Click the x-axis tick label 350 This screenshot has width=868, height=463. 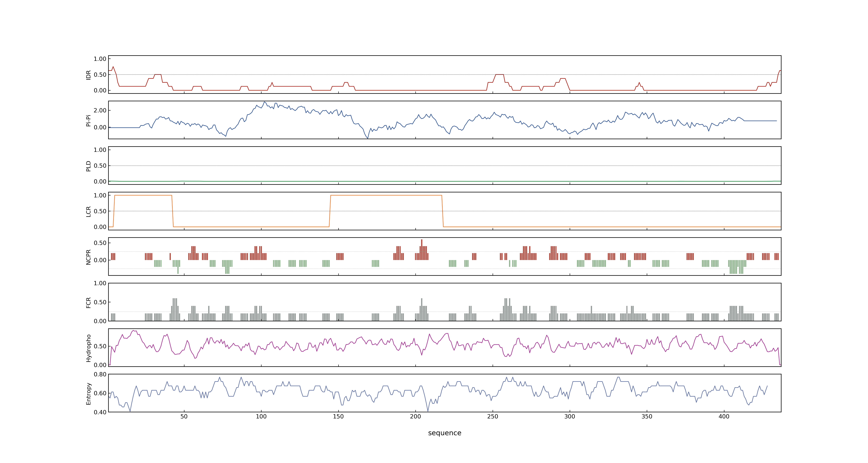[x=647, y=416]
